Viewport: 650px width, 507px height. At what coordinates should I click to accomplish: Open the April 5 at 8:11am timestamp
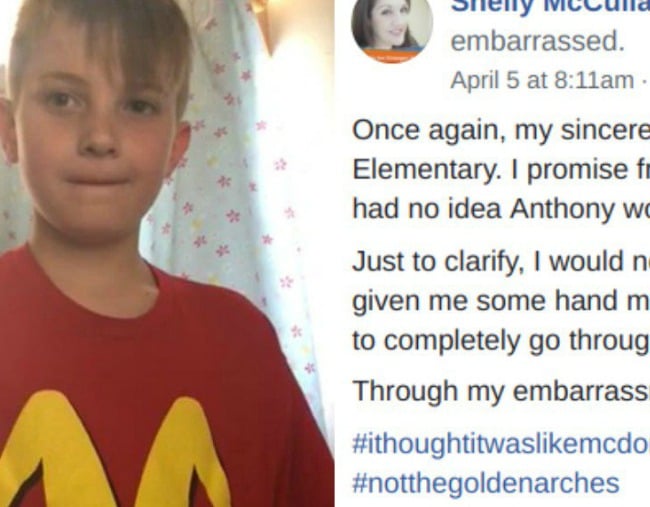[x=542, y=80]
